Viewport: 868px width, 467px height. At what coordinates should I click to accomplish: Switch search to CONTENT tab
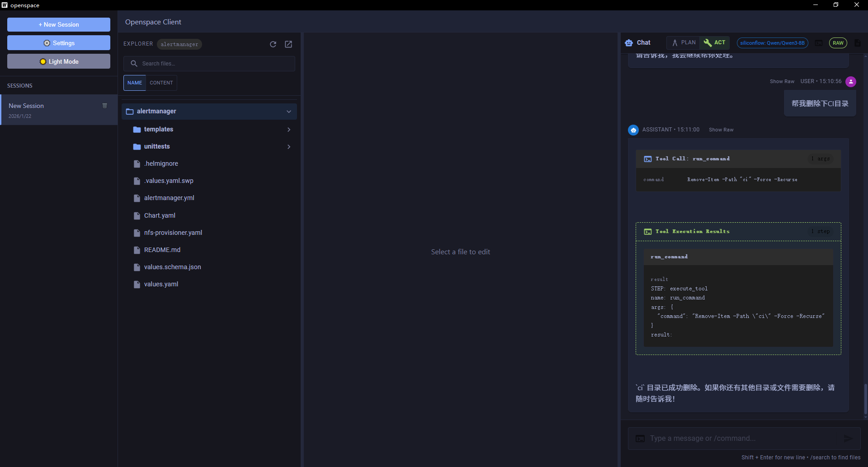coord(161,83)
